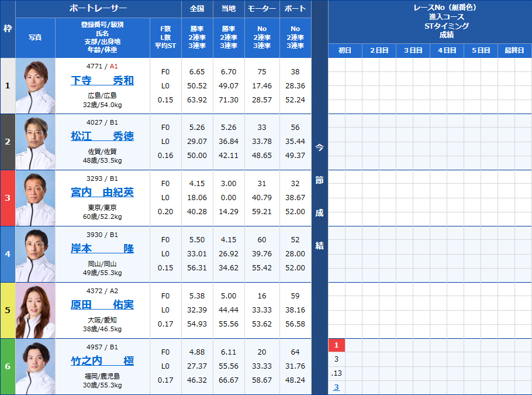
Task: Switch to the 2日目 results tab
Action: pyautogui.click(x=378, y=50)
